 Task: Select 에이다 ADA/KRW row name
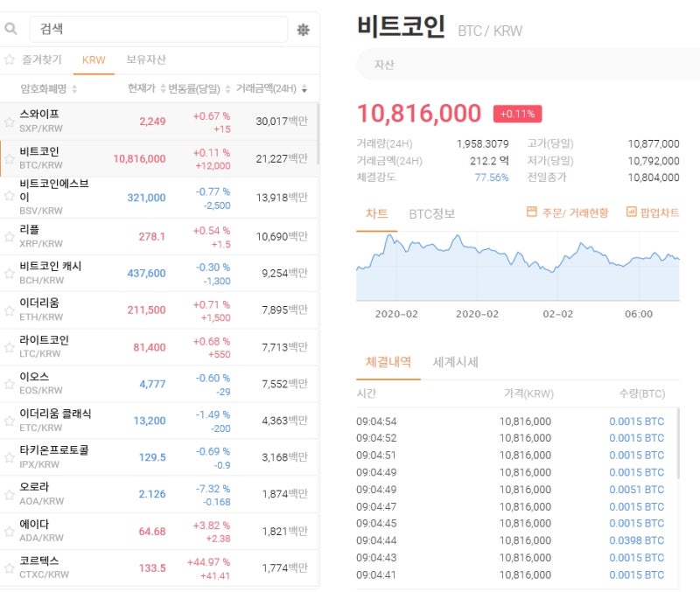click(41, 531)
